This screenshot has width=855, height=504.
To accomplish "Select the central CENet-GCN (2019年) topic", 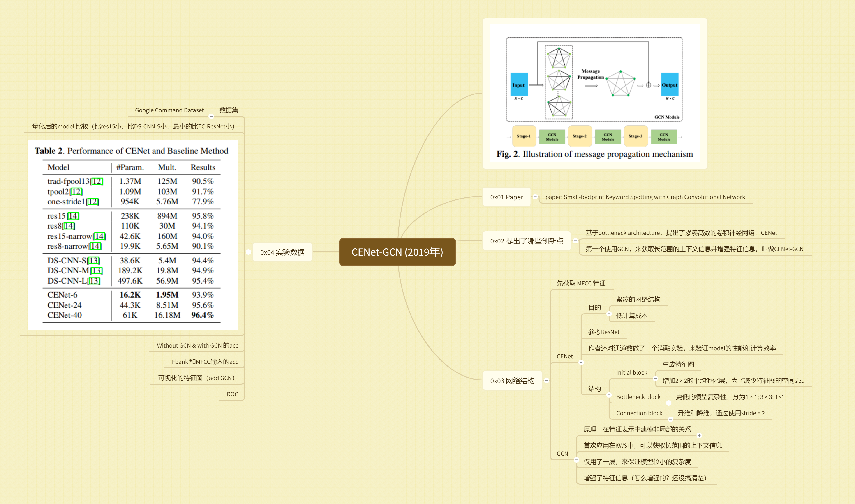I will coord(397,252).
